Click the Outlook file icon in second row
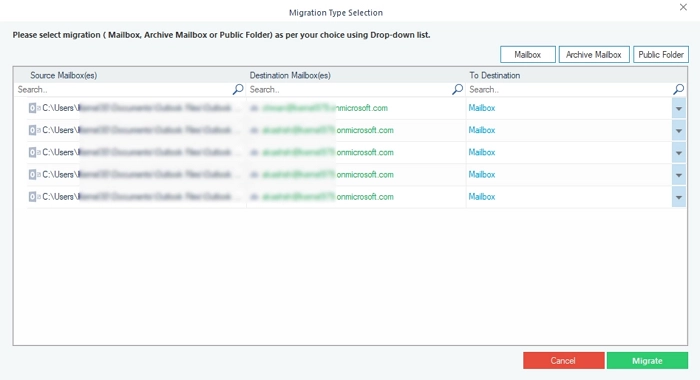This screenshot has width=700, height=380. (34, 130)
